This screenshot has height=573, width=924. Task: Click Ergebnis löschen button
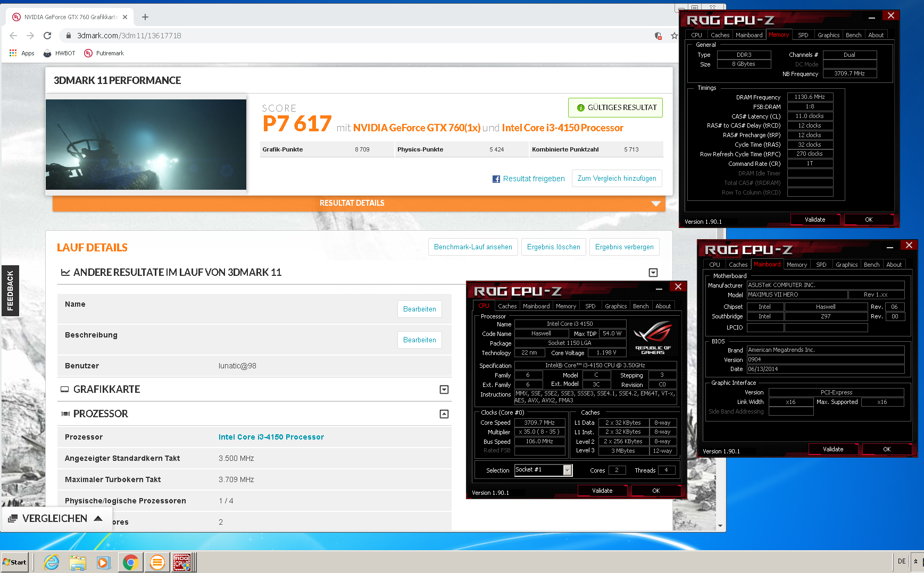coord(553,247)
